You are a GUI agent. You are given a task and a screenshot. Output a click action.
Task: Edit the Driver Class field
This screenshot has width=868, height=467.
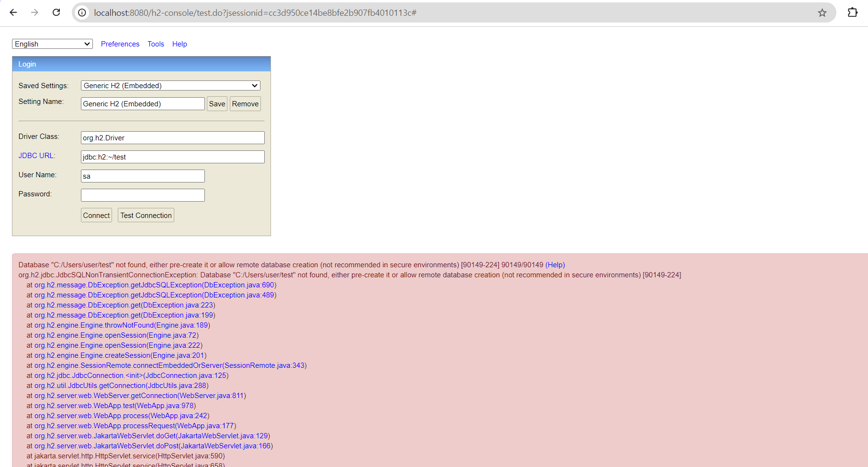172,138
